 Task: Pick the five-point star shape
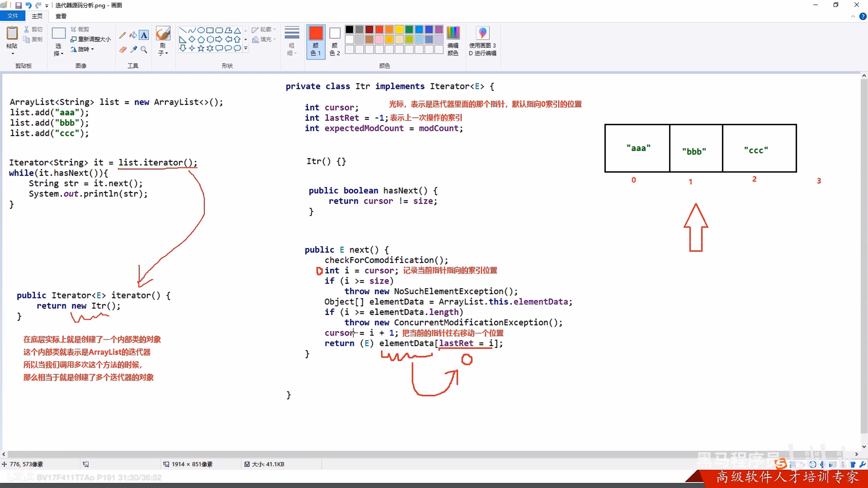[x=201, y=48]
